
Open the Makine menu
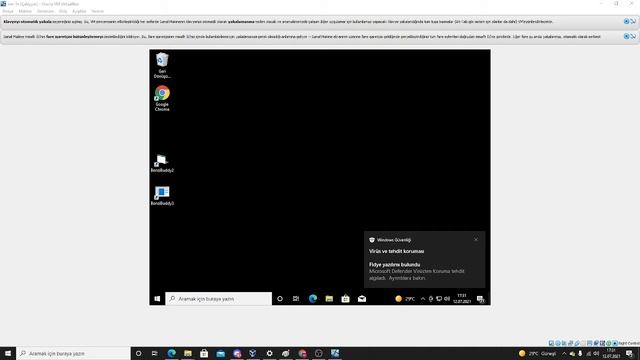[x=25, y=11]
